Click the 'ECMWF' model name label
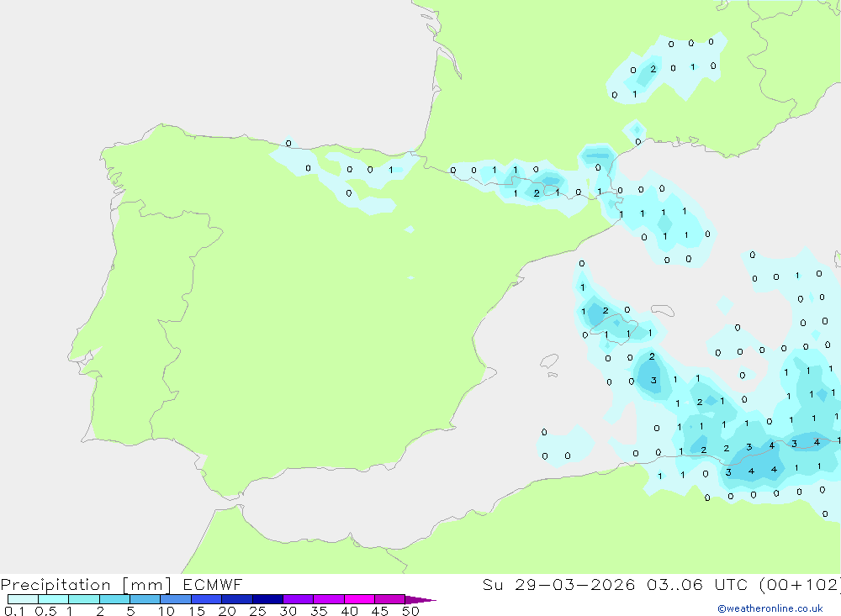 pos(213,584)
